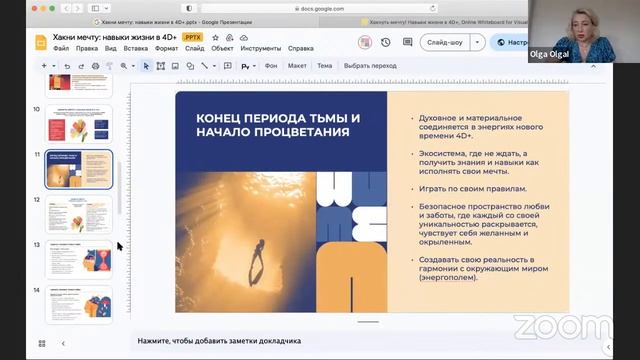Open the Вставка menu
Screen dimensions: 640x360
[x=136, y=48]
